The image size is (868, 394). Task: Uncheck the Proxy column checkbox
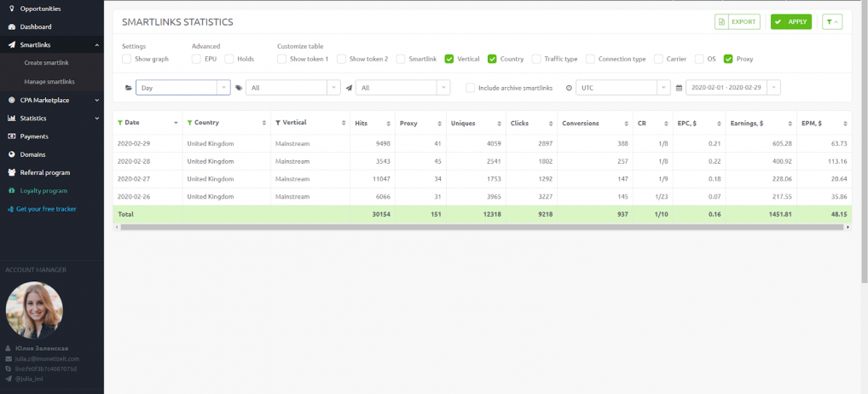click(728, 59)
